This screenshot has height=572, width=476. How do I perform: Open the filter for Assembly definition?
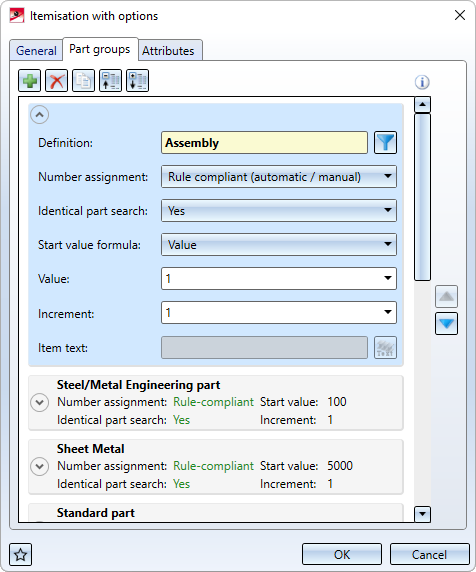click(x=386, y=143)
